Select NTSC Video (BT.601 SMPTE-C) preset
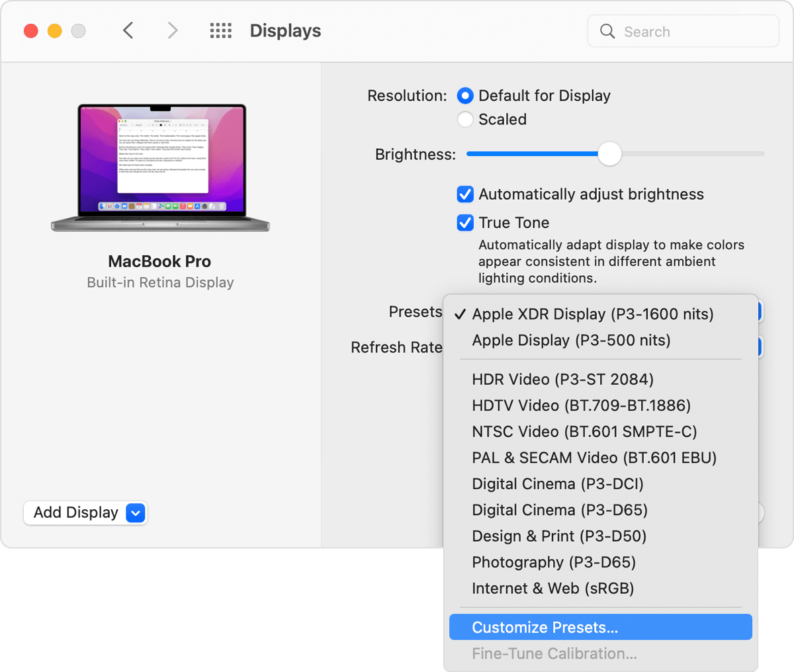Image resolution: width=794 pixels, height=672 pixels. (x=601, y=432)
